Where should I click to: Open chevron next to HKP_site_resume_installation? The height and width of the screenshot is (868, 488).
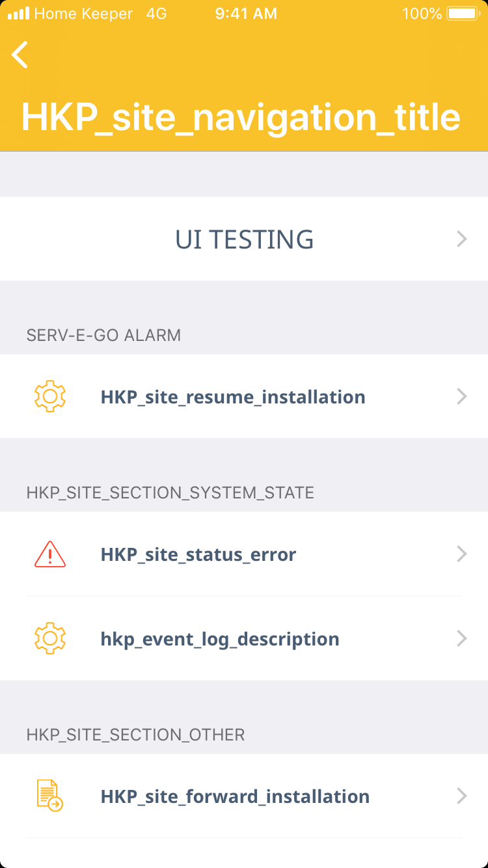tap(462, 396)
